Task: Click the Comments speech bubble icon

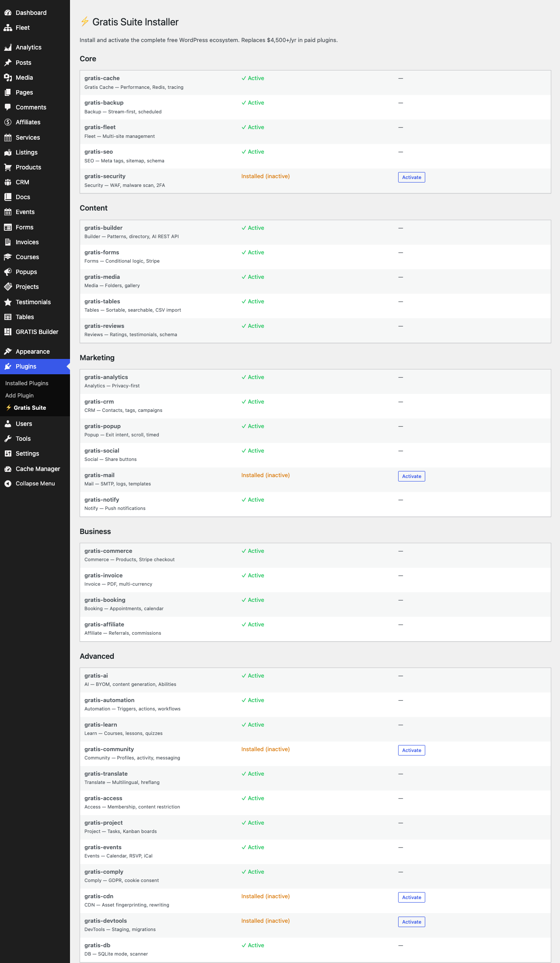Action: [x=8, y=107]
